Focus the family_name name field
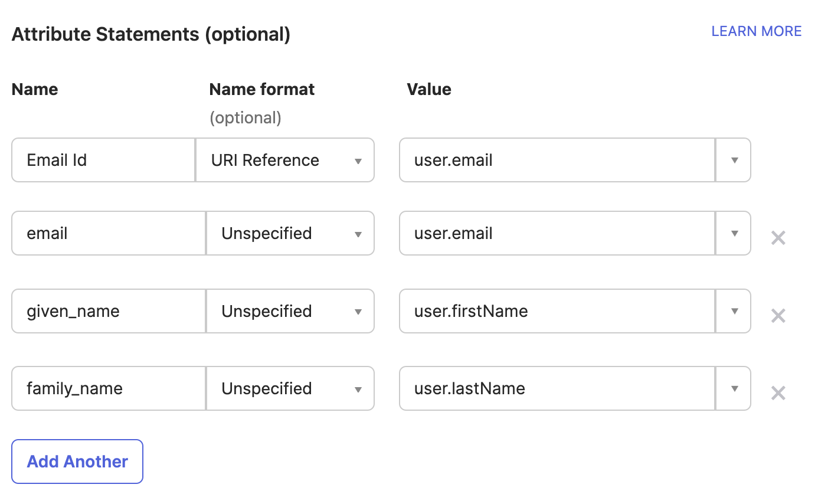The image size is (818, 504). 109,388
